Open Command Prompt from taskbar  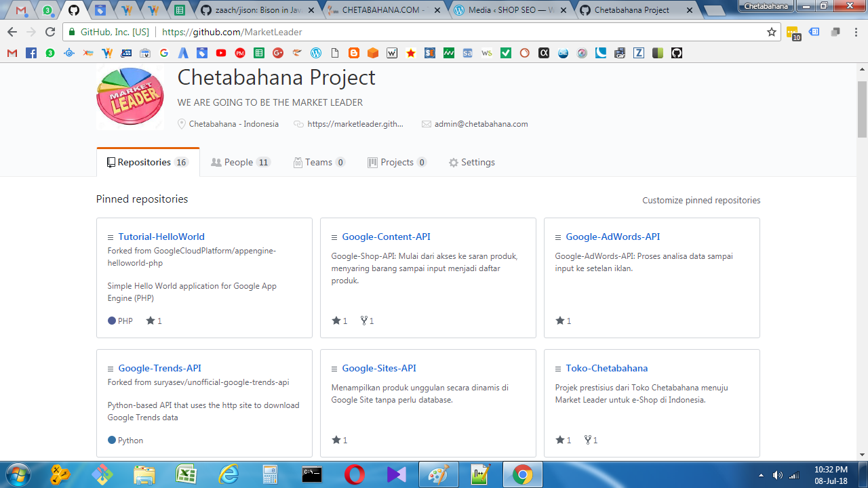[x=312, y=474]
